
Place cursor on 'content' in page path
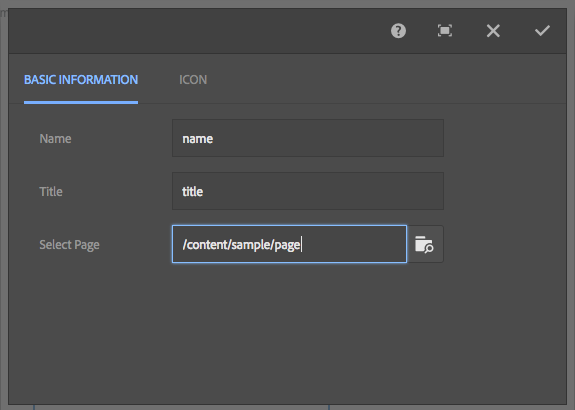tap(208, 245)
